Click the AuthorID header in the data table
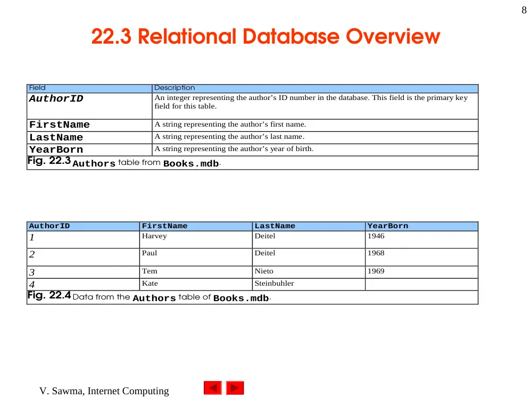 [x=83, y=226]
